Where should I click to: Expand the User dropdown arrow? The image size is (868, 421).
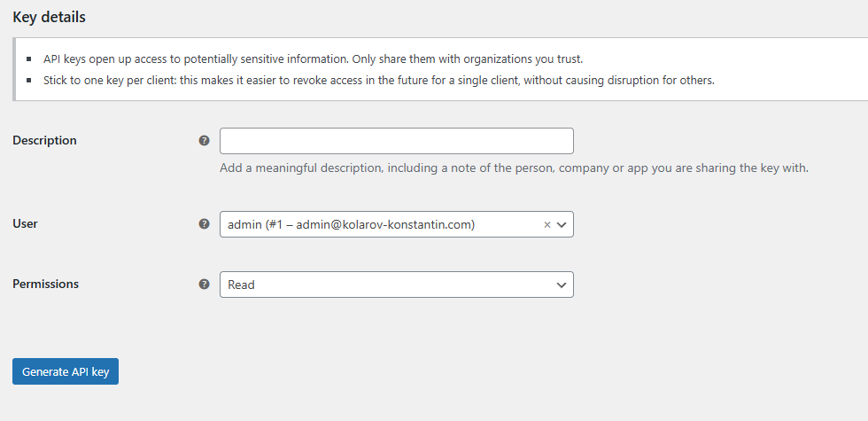point(562,225)
